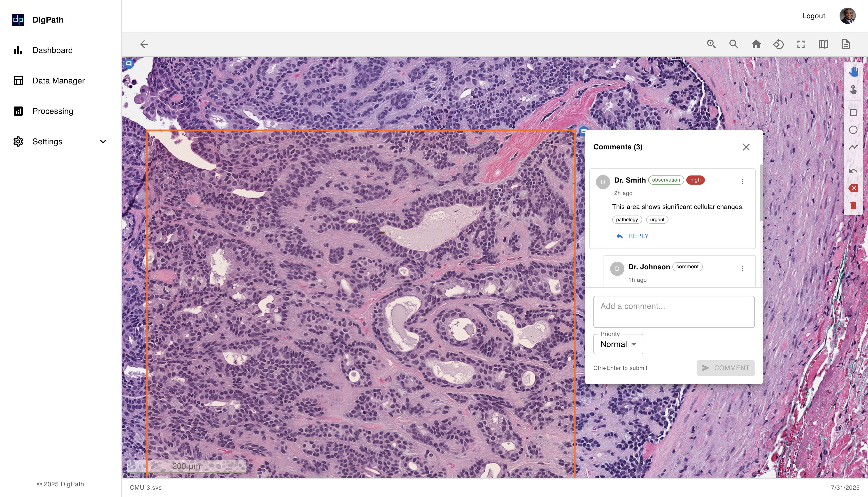Click the zoom out magnifier icon

733,44
